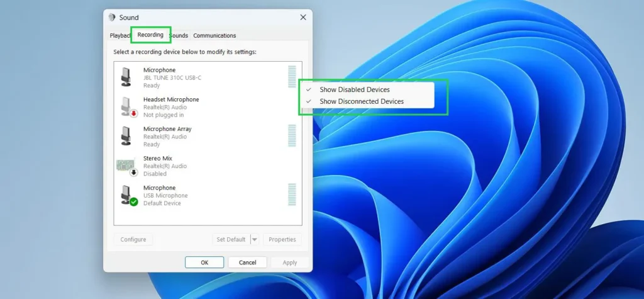The image size is (644, 299).
Task: Click the JBL TUNE microphone level meter
Action: [292, 77]
